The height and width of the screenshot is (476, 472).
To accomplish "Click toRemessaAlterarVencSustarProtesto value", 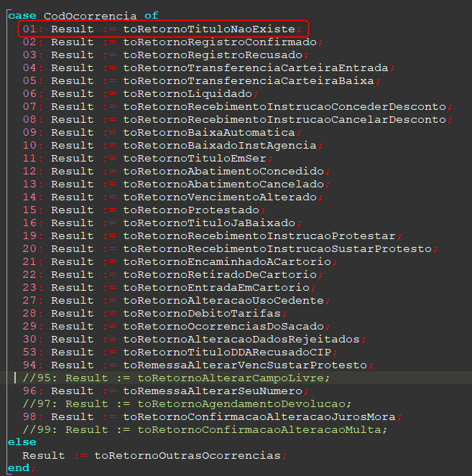I will [245, 365].
